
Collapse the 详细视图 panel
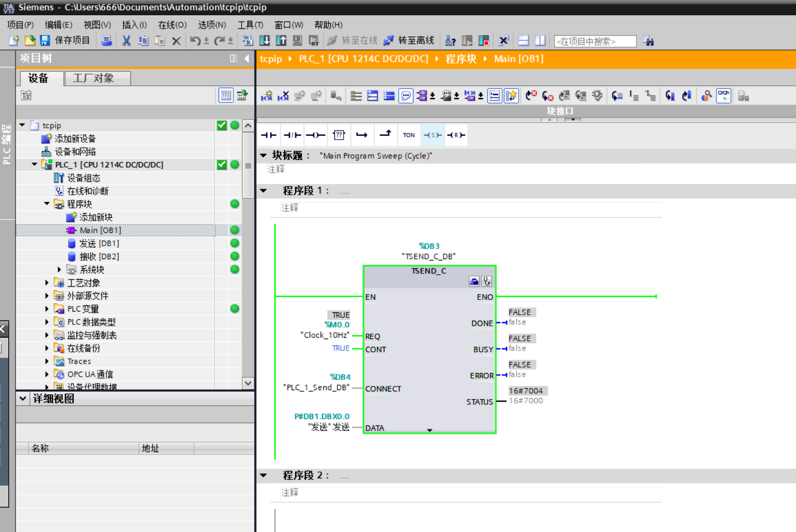tap(23, 398)
